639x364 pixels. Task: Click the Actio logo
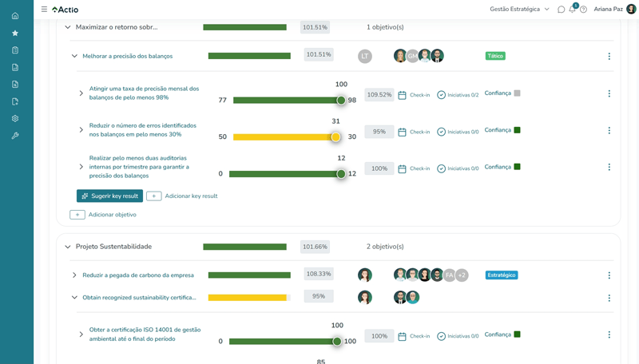(x=65, y=10)
